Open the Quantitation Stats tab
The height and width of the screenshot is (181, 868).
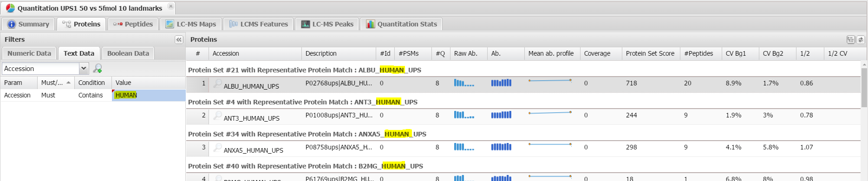(x=401, y=24)
